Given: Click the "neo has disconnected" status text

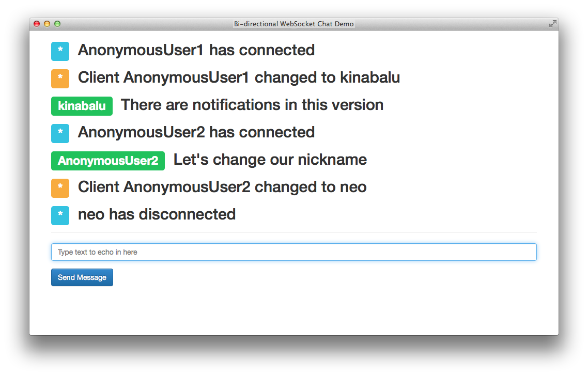Looking at the screenshot, I should pyautogui.click(x=157, y=214).
